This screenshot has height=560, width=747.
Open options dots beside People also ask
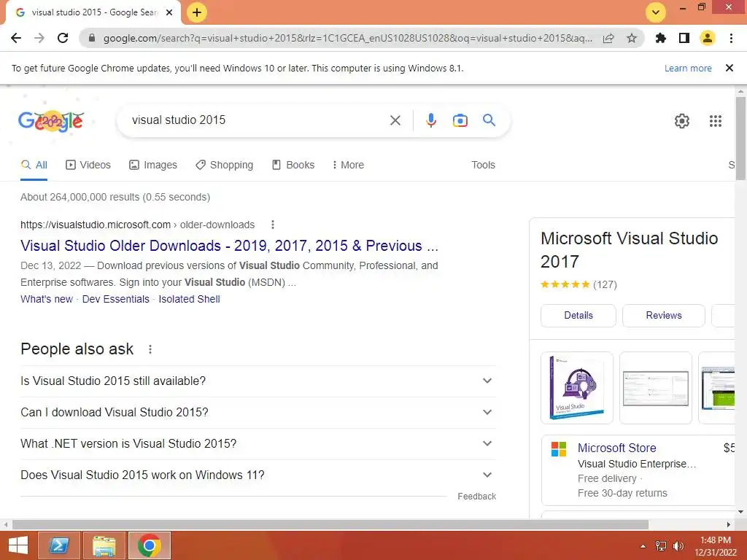click(x=150, y=349)
